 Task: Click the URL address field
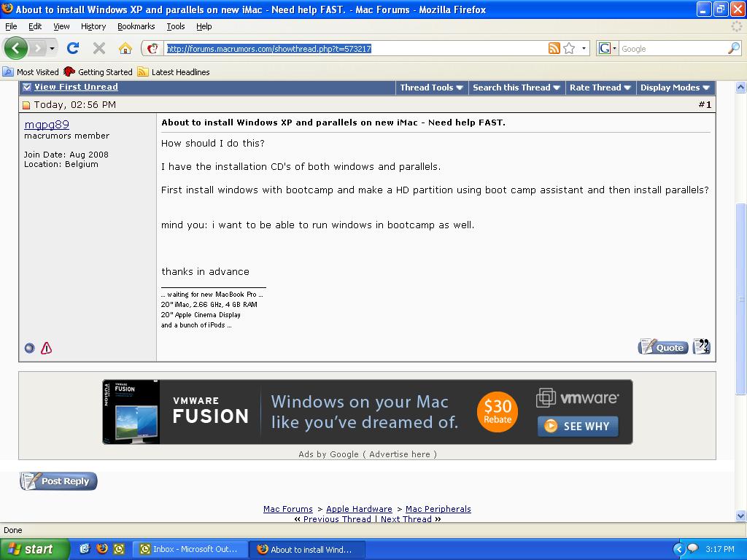355,49
